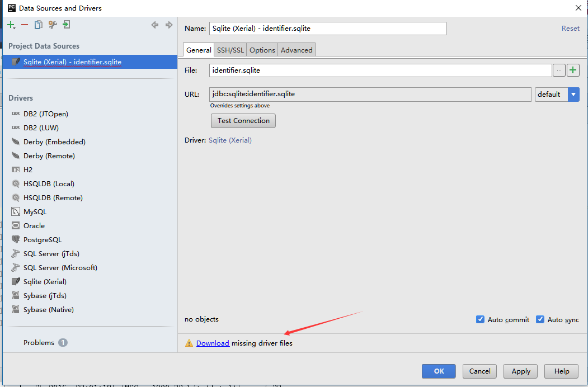This screenshot has width=588, height=387.
Task: Remove data source with red minus icon
Action: (x=25, y=25)
